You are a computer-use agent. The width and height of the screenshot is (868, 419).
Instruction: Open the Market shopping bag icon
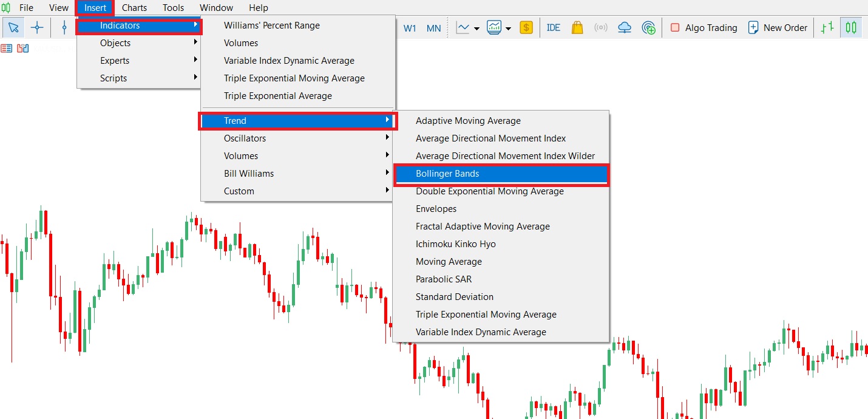[x=577, y=27]
